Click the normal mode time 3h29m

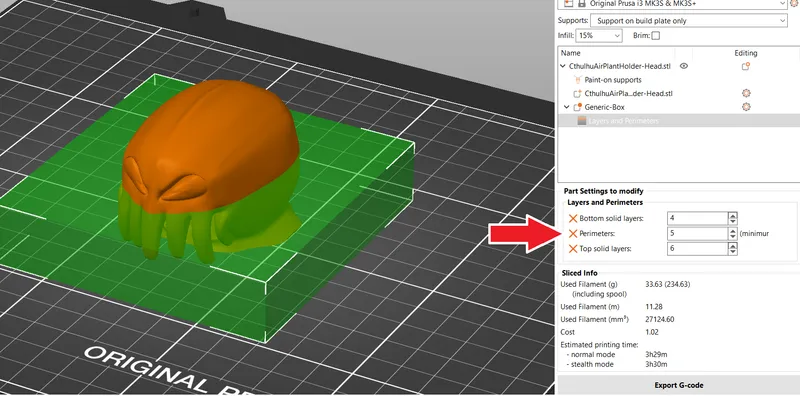click(x=656, y=355)
